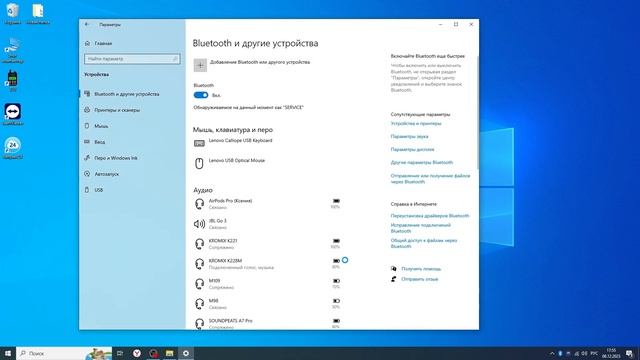The height and width of the screenshot is (360, 640).
Task: Toggle the Bluetooth switch off
Action: pos(201,95)
